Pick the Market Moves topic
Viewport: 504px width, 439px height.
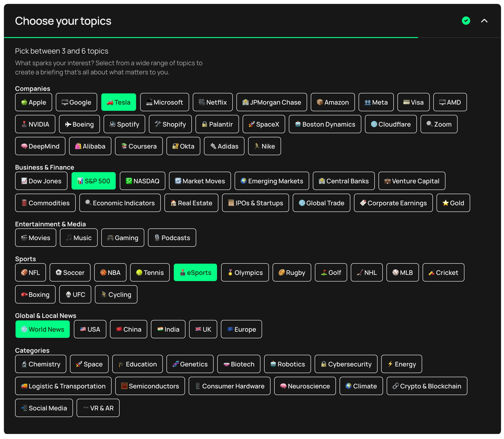point(200,181)
